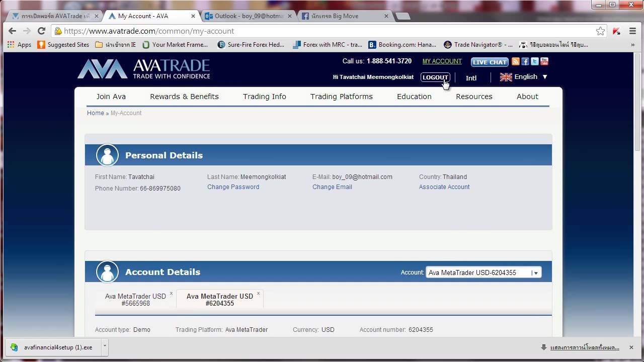Open the MY ACCOUNT link
The image size is (644, 362).
442,61
